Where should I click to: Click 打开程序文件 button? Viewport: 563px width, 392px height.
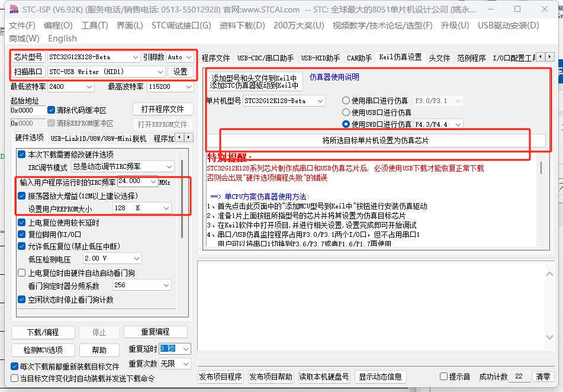pos(162,109)
